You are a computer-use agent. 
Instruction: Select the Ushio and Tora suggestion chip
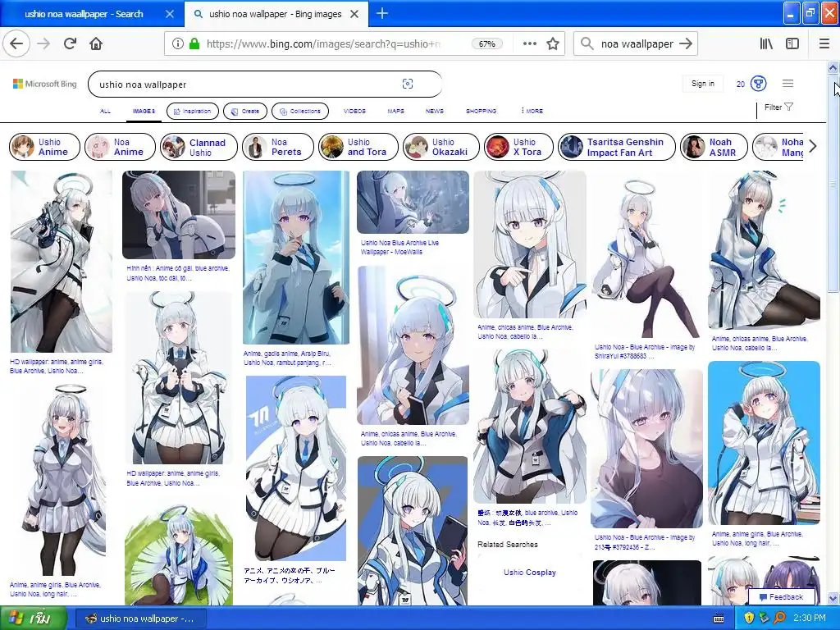coord(358,147)
